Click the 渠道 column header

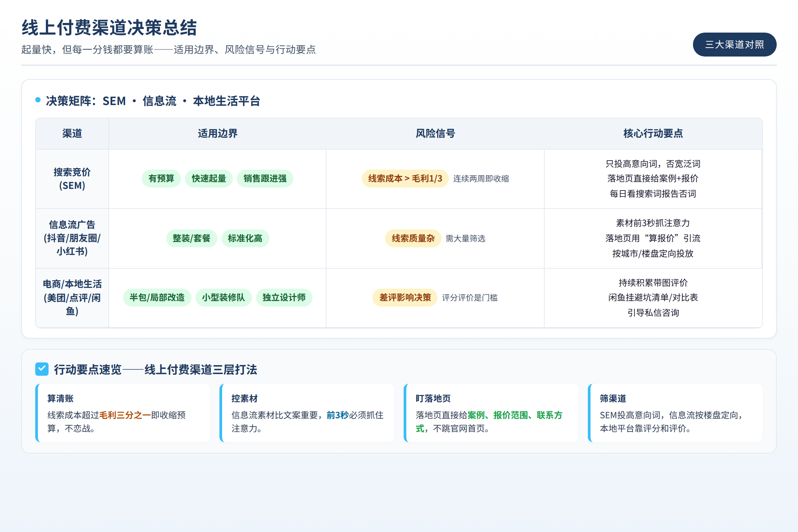[72, 133]
